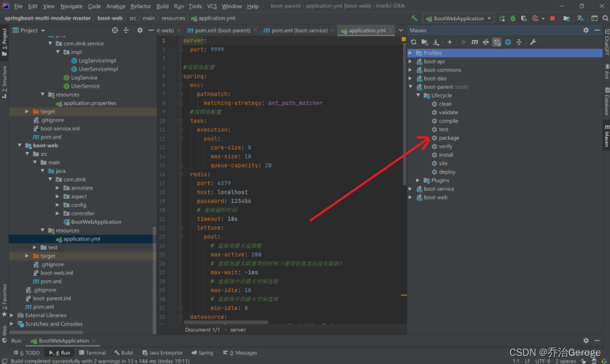Switch to pom.xml (boot-service) editor tab

299,30
